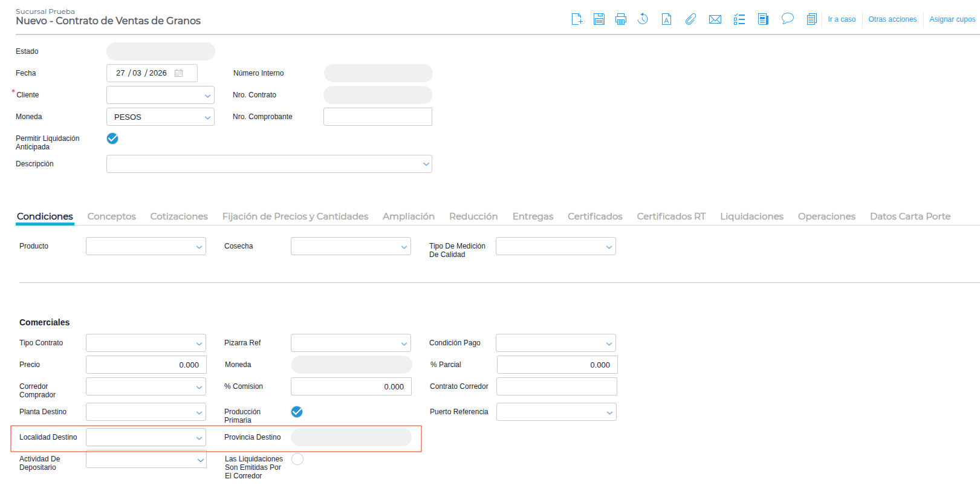
Task: Uncheck Permitir Liquidación Anticipada
Action: pos(112,138)
